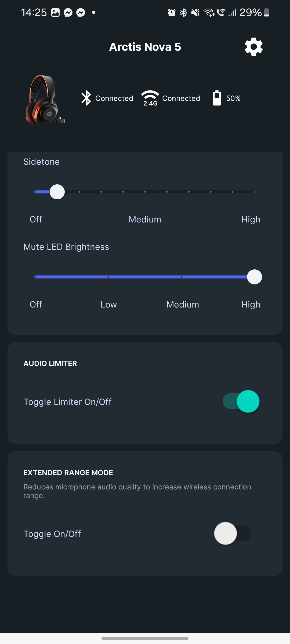Enable the Extended Range Mode toggle
290x644 pixels.
233,533
